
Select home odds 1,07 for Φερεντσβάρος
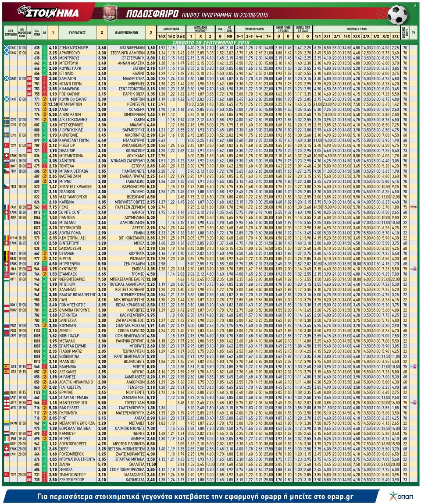click(x=53, y=279)
